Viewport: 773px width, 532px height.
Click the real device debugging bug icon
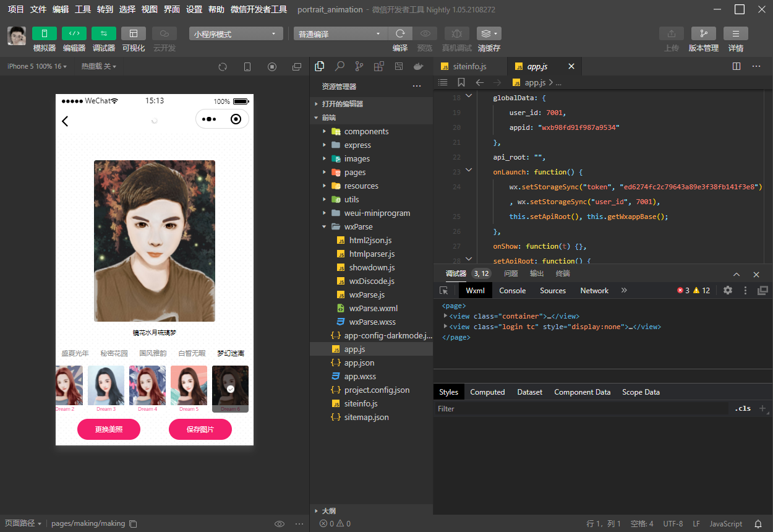point(456,33)
